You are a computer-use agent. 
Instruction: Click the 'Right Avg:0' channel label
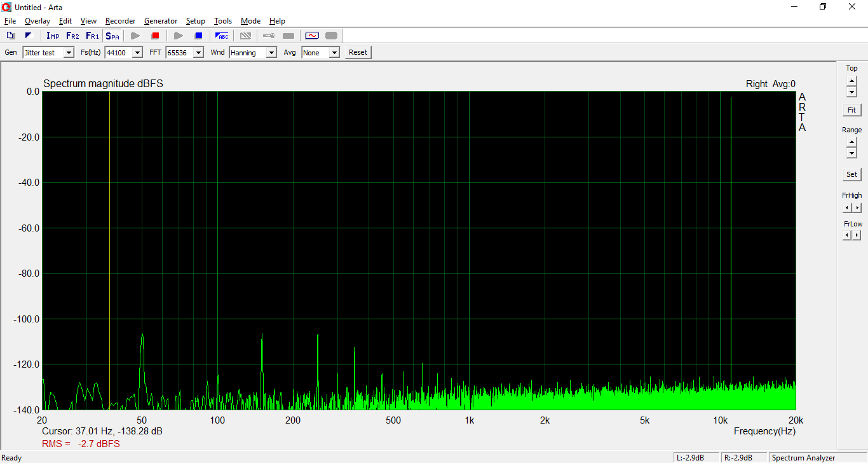click(770, 84)
